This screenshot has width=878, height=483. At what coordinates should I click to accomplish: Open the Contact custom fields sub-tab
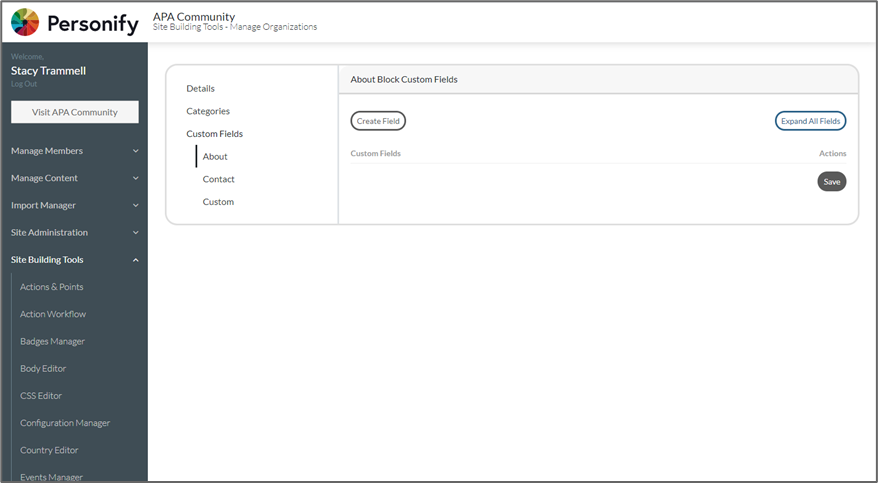[218, 179]
